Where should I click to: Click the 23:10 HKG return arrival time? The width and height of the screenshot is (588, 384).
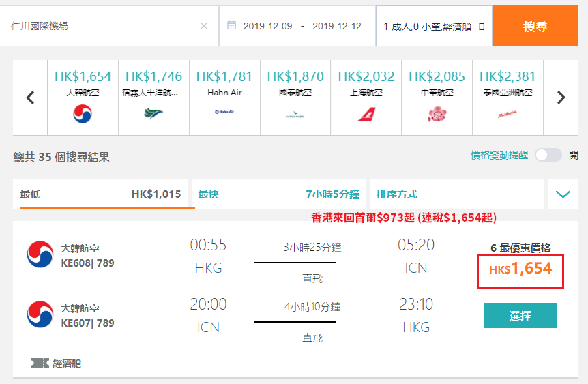pyautogui.click(x=416, y=304)
